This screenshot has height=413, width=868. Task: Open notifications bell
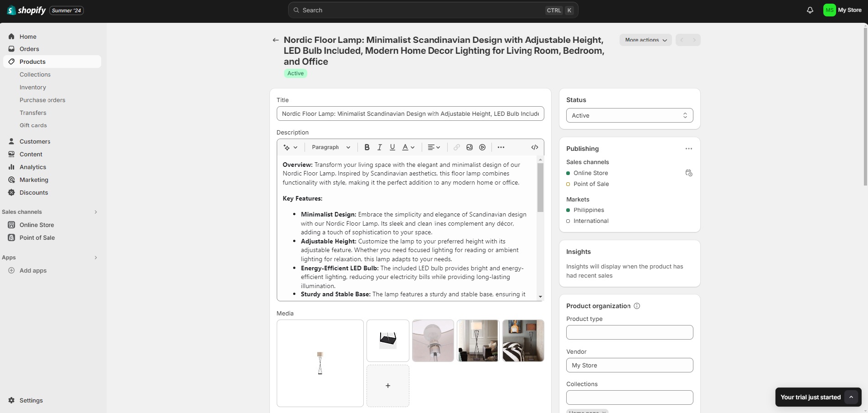810,10
